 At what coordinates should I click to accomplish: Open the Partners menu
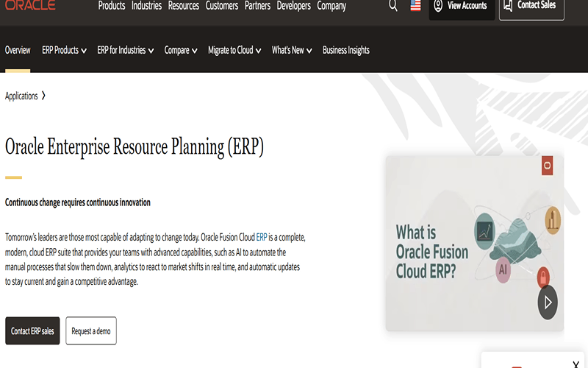click(257, 6)
